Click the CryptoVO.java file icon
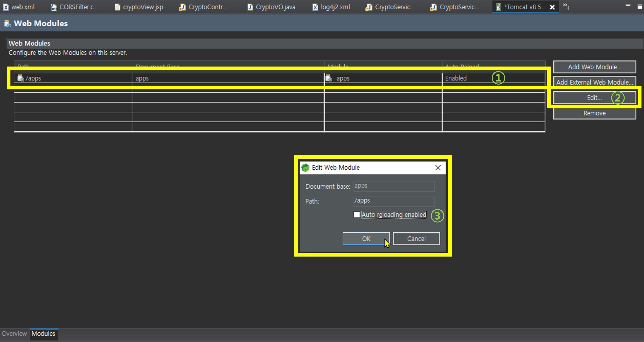 tap(250, 7)
